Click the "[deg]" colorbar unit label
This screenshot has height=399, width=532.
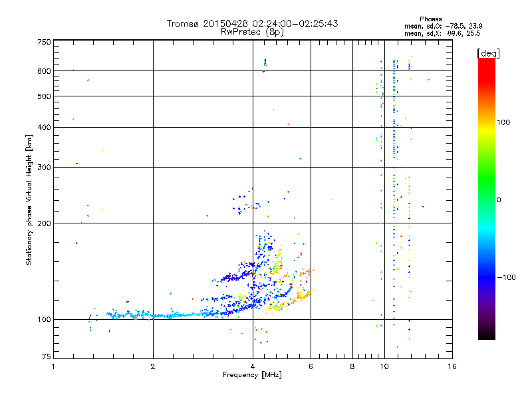pyautogui.click(x=488, y=53)
